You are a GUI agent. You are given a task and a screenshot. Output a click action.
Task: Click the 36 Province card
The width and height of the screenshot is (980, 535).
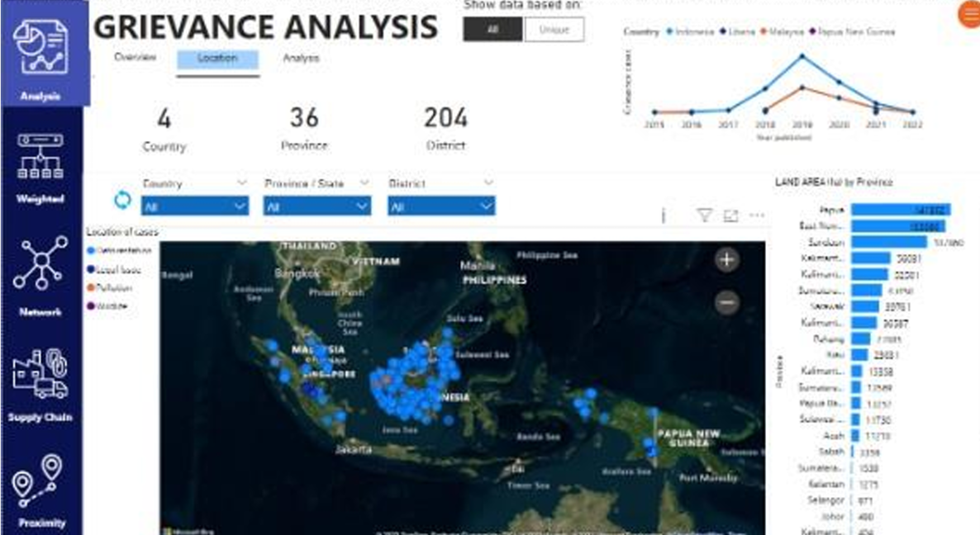[x=304, y=129]
